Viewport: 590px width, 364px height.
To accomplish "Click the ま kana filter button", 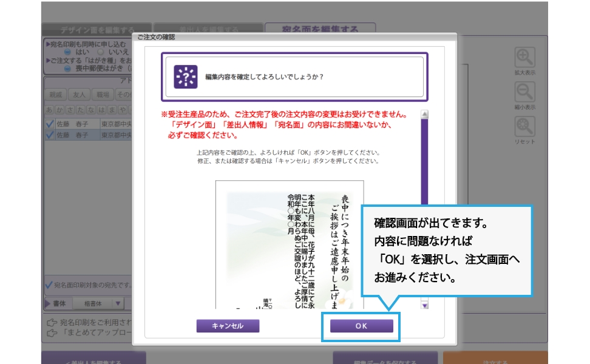I will pyautogui.click(x=112, y=110).
